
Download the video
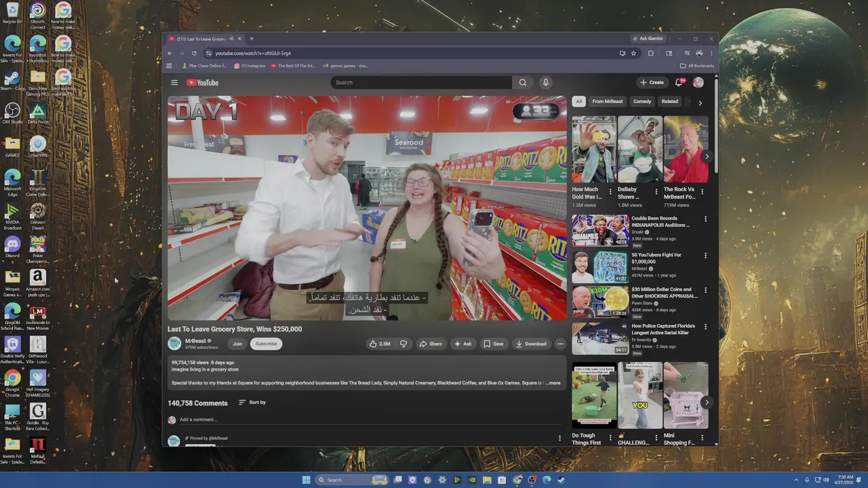[x=531, y=344]
